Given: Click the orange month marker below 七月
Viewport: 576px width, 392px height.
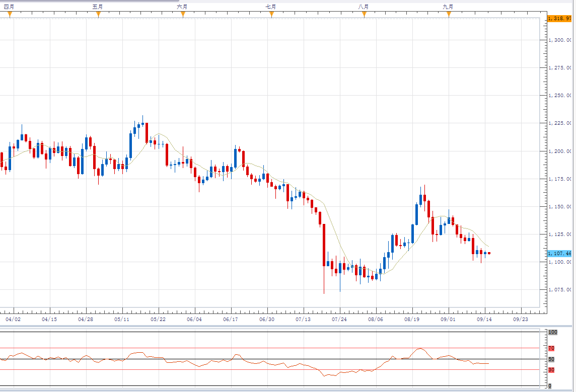Looking at the screenshot, I should pyautogui.click(x=271, y=14).
